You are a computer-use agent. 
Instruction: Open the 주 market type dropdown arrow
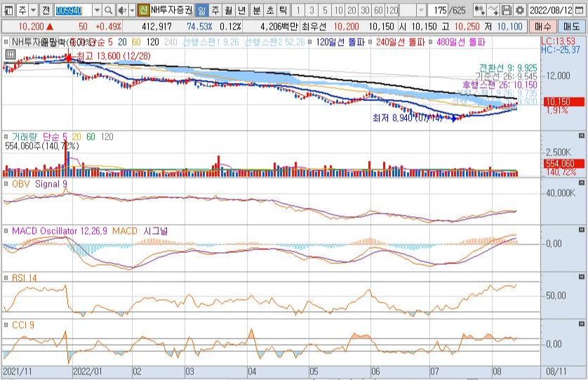click(34, 10)
